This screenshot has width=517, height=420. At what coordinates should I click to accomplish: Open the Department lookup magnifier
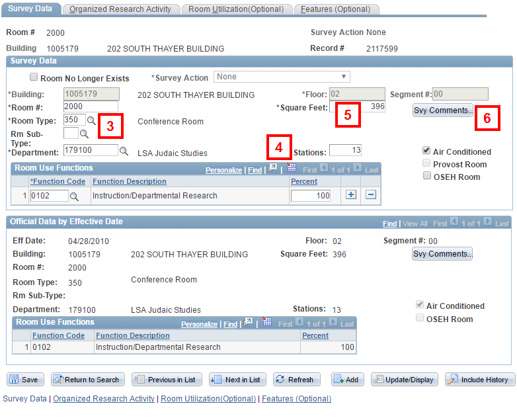pyautogui.click(x=124, y=151)
